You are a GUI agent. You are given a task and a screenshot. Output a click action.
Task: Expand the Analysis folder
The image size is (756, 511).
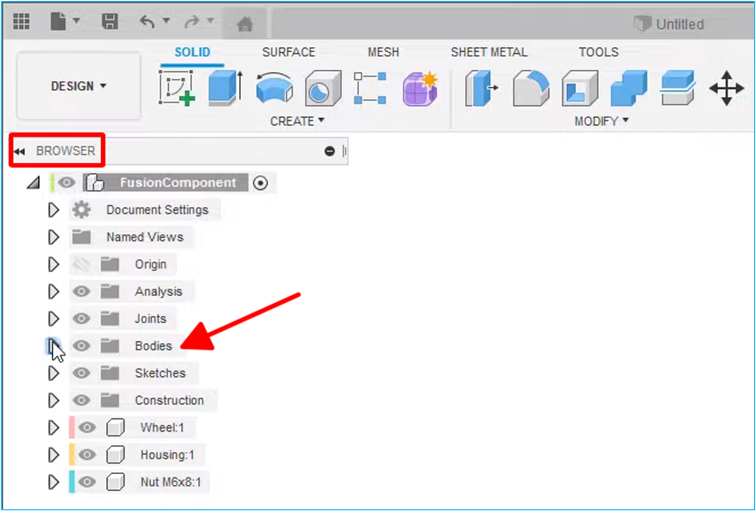coord(54,292)
